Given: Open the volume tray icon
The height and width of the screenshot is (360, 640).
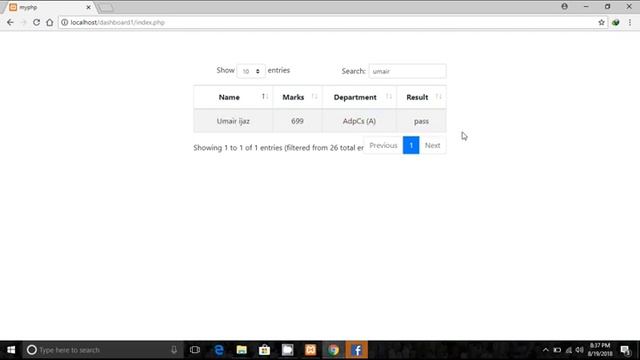Looking at the screenshot, I should click(x=580, y=350).
